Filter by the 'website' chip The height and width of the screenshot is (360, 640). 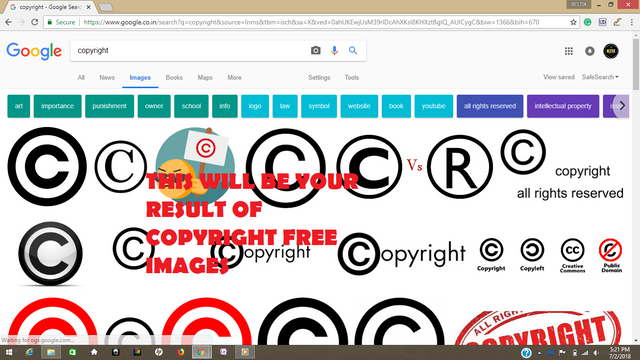click(x=359, y=106)
